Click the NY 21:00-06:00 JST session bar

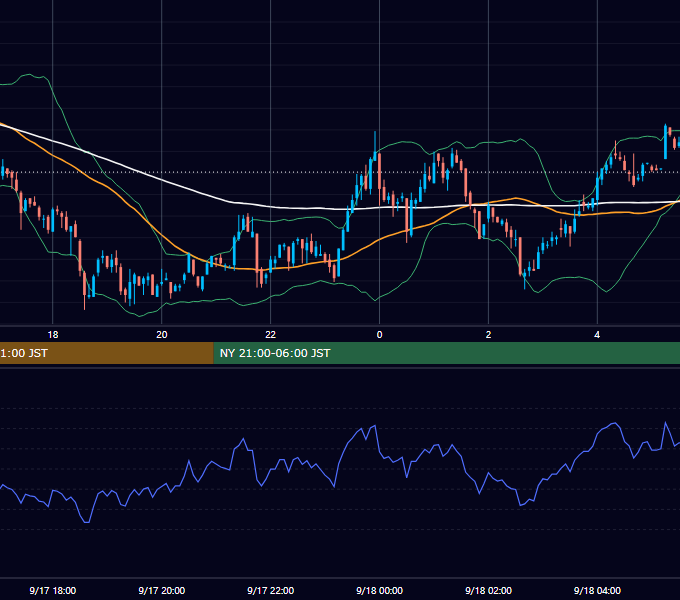tap(447, 353)
